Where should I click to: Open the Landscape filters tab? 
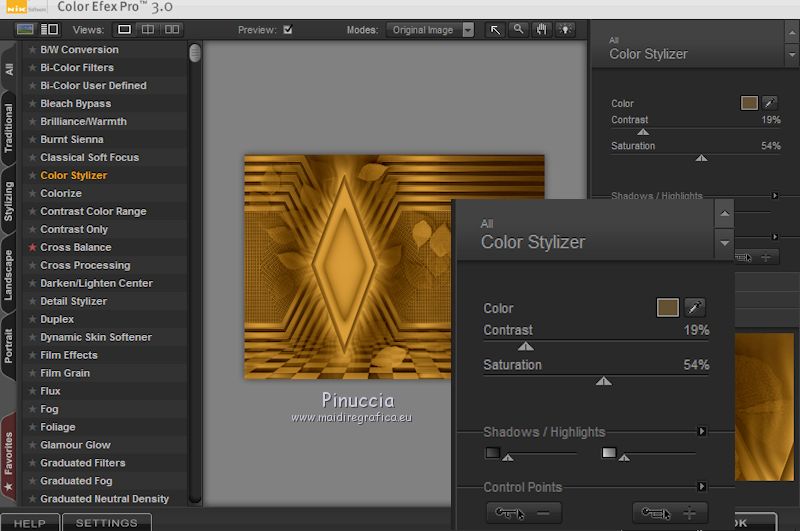coord(9,274)
